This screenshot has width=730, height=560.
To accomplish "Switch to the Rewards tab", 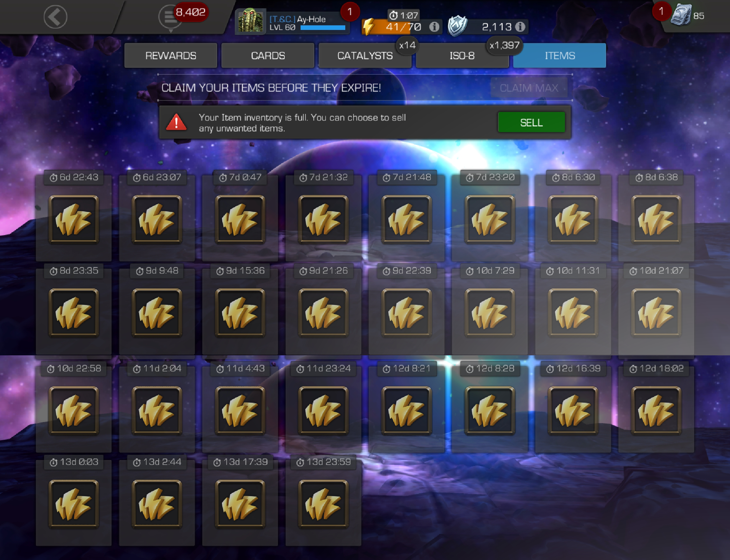I will (171, 55).
